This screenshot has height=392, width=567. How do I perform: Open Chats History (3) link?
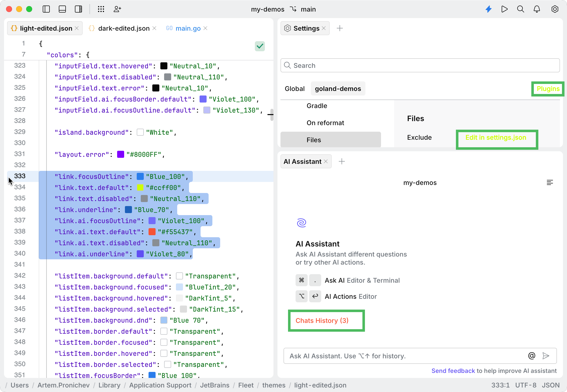click(322, 321)
